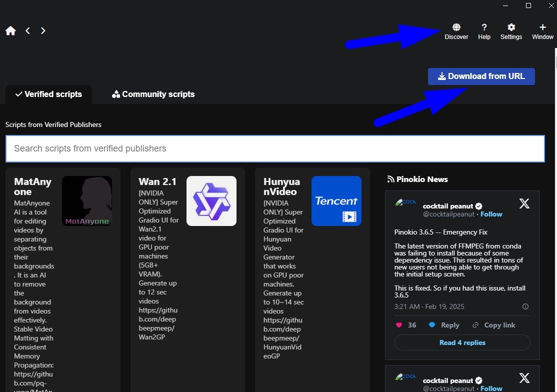Click Copy link on the tweet
This screenshot has height=392, width=557.
(x=494, y=325)
